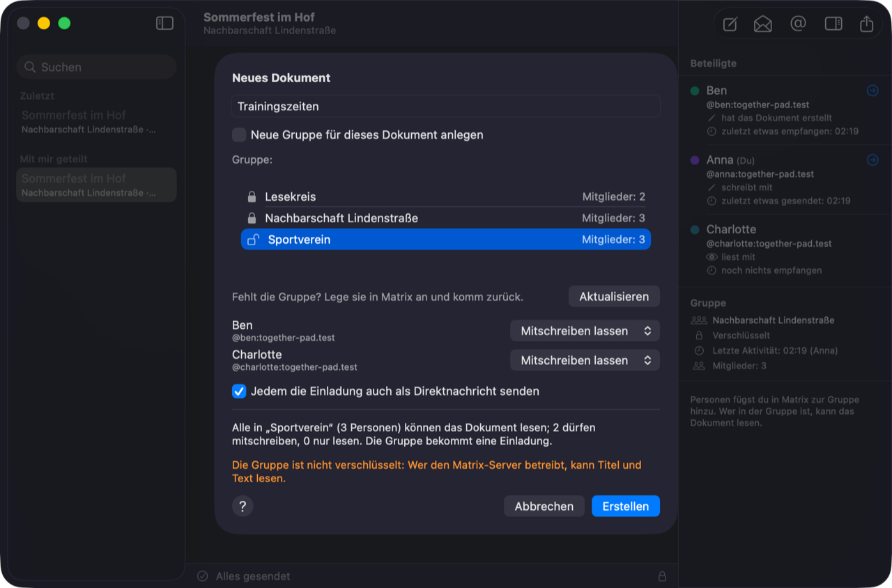The image size is (892, 588).
Task: Click the magnifier icon in search
Action: 30,67
